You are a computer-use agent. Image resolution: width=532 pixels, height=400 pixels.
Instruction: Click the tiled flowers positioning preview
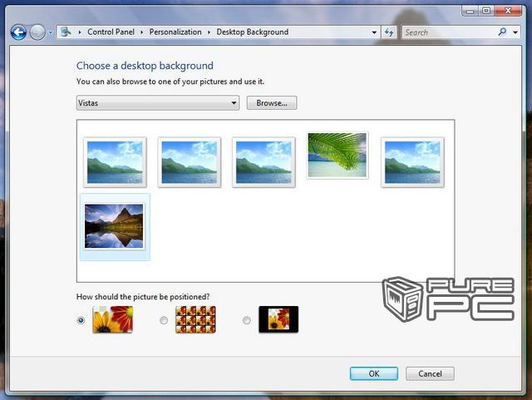coord(195,319)
